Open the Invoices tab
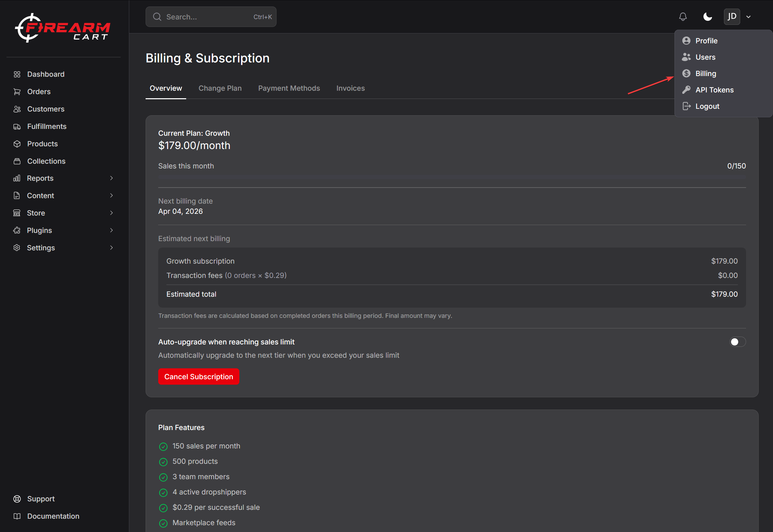 tap(351, 88)
